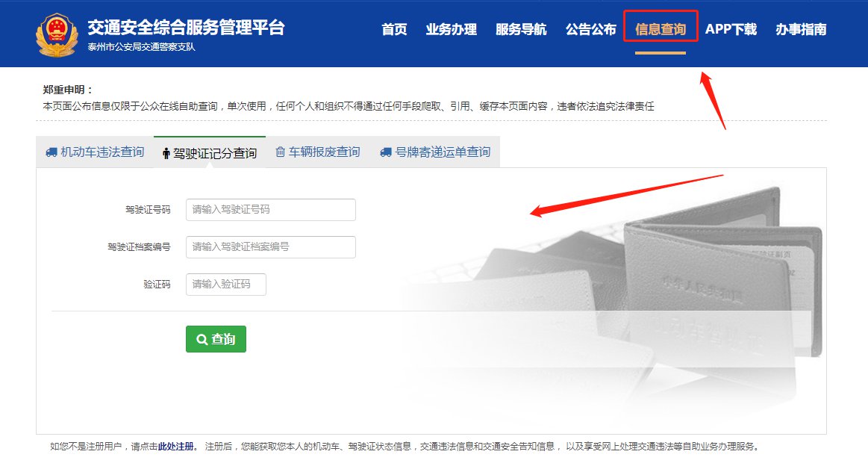Select 公告公布 in the navigation bar
Image resolution: width=868 pixels, height=475 pixels.
pyautogui.click(x=590, y=30)
